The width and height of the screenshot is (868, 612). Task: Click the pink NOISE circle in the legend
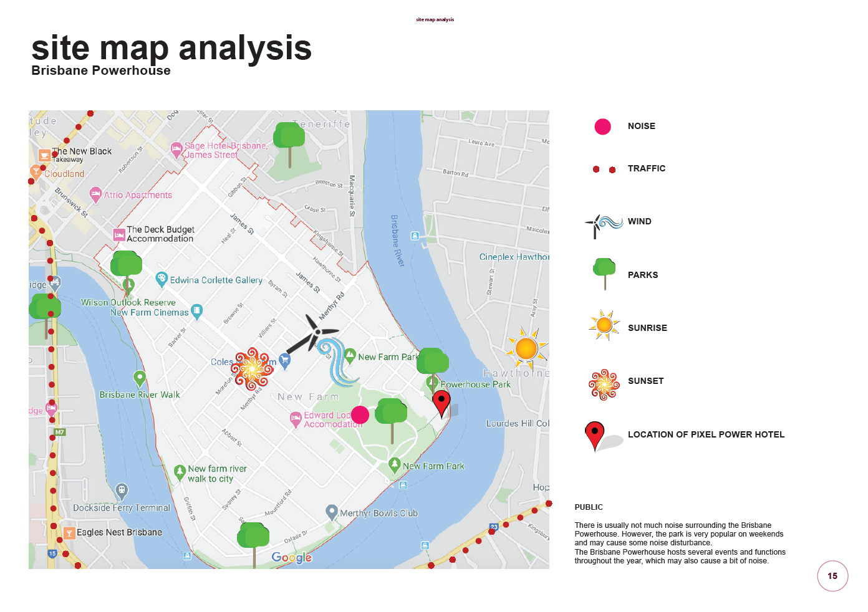pyautogui.click(x=602, y=127)
